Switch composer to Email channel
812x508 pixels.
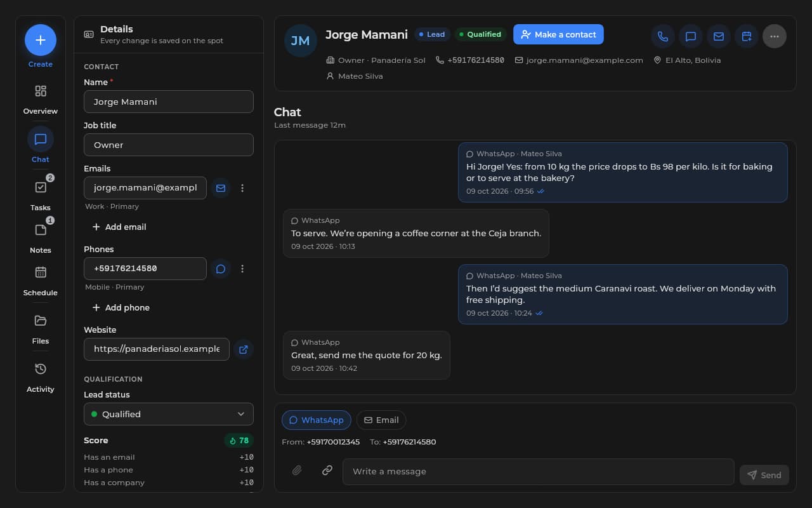[381, 420]
